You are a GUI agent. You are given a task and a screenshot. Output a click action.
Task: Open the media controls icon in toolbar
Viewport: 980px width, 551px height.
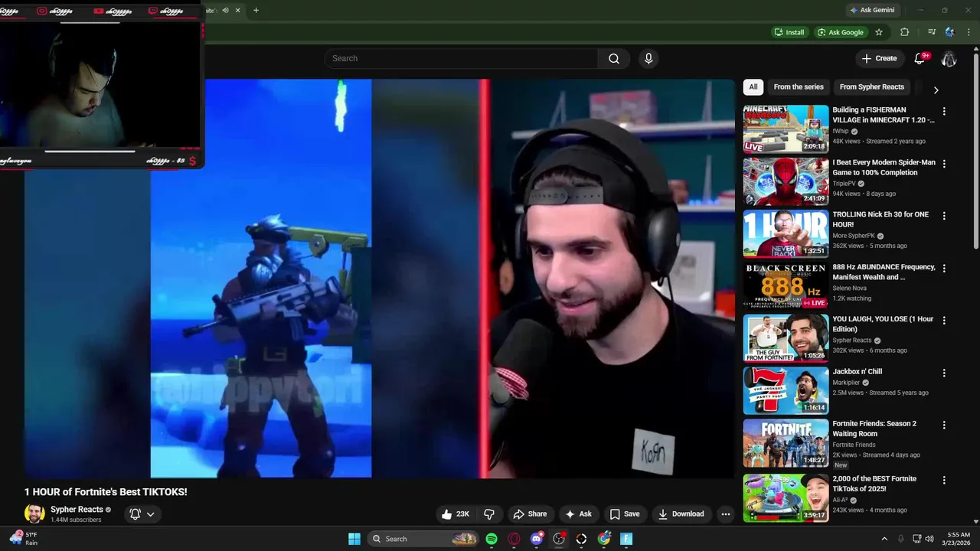(x=932, y=32)
